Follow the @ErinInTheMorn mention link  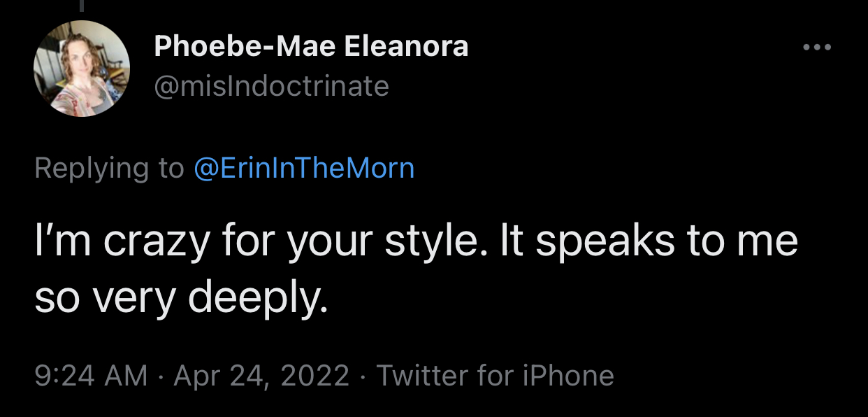pos(303,168)
